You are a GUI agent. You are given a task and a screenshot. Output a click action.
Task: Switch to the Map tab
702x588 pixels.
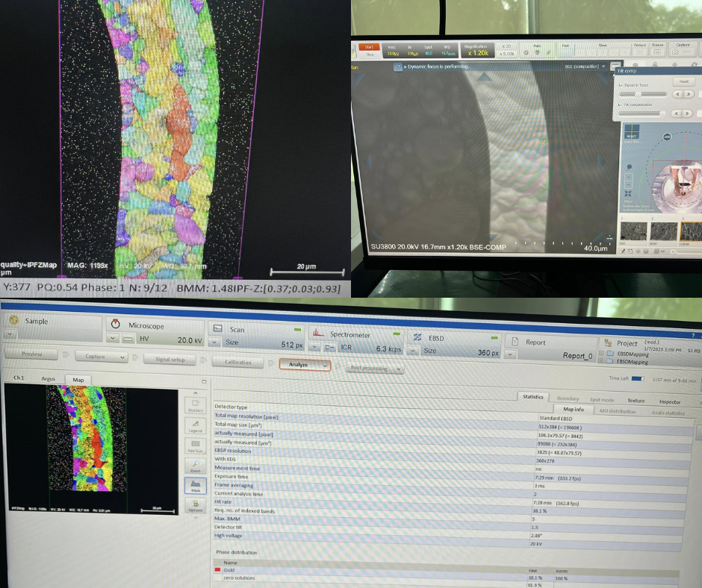coord(78,380)
